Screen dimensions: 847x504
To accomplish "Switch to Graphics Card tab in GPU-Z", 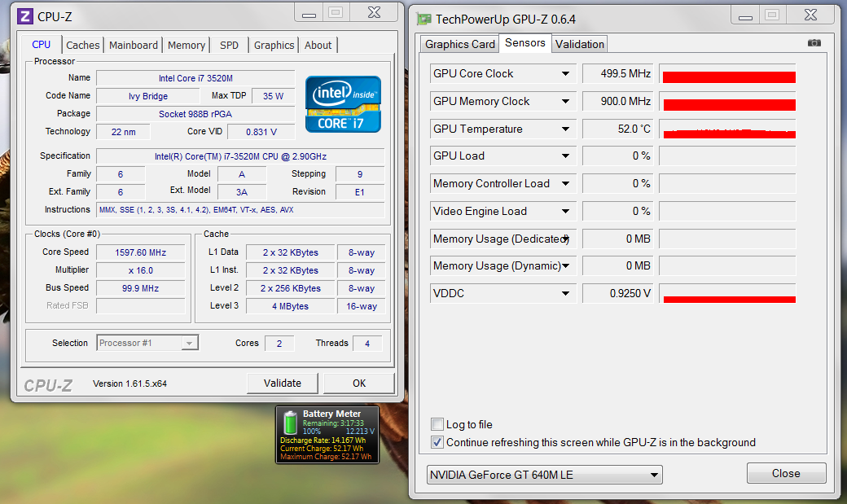I will 459,44.
